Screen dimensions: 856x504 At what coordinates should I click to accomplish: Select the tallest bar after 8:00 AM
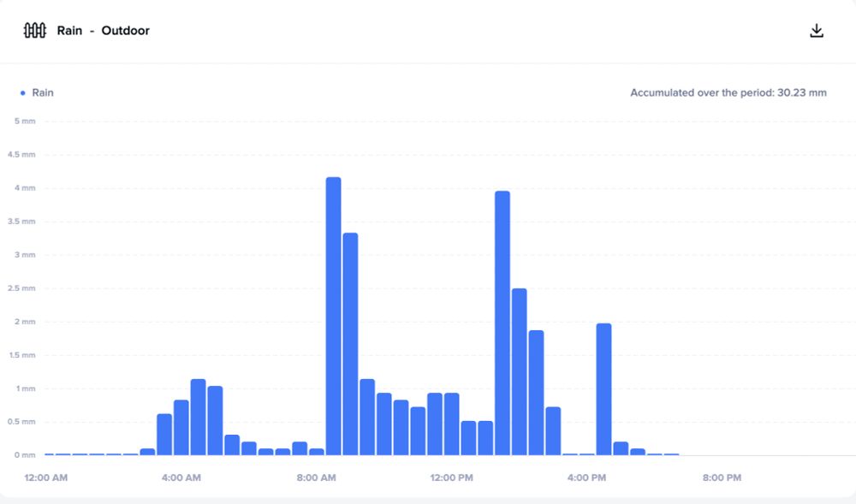coord(334,316)
